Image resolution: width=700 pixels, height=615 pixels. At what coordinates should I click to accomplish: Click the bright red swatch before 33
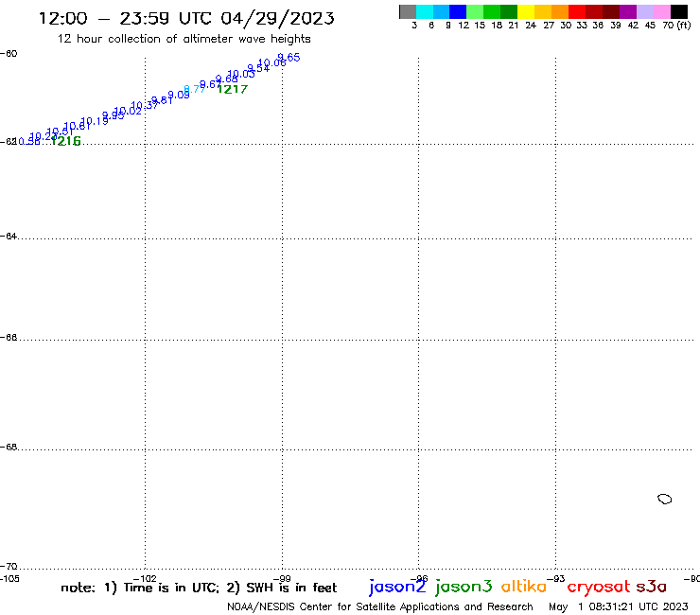tap(577, 11)
